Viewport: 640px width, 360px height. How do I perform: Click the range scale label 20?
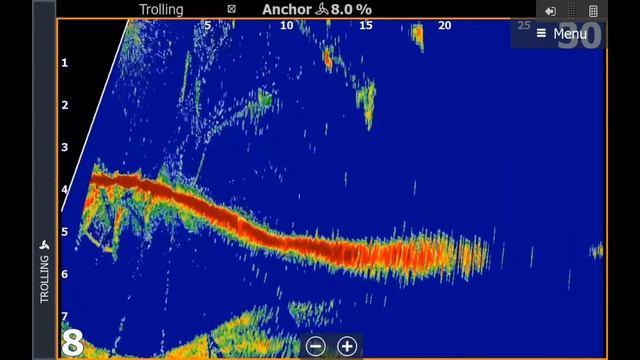(x=445, y=25)
